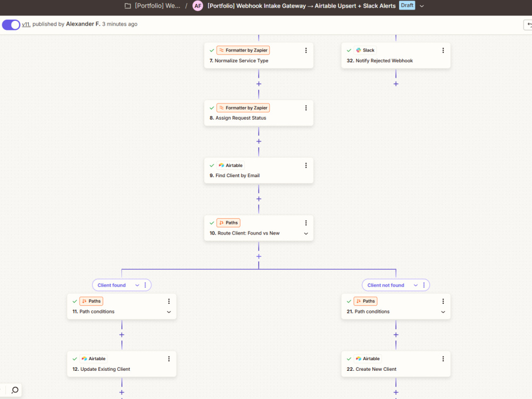The width and height of the screenshot is (532, 399).
Task: Expand chevron on Route Client: Found vs New
Action: click(306, 234)
